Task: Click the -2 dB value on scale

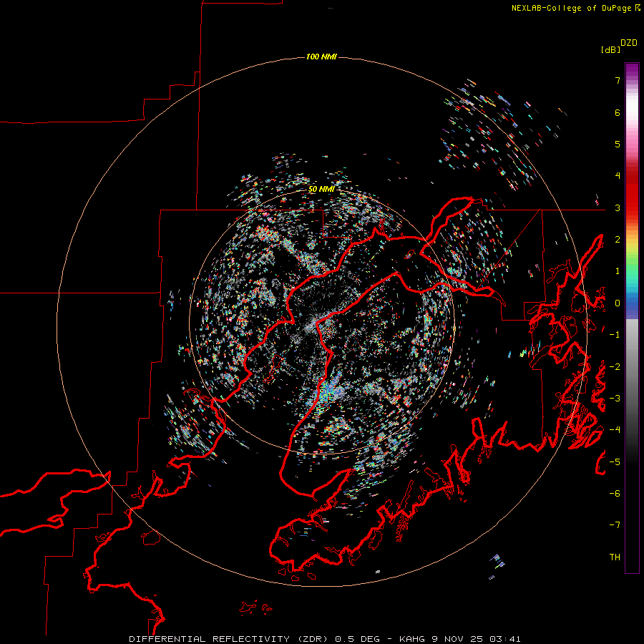Action: click(x=615, y=367)
